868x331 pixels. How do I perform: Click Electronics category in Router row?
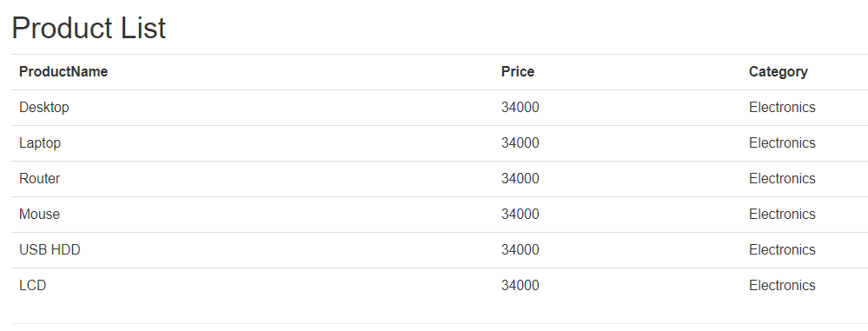pos(782,178)
